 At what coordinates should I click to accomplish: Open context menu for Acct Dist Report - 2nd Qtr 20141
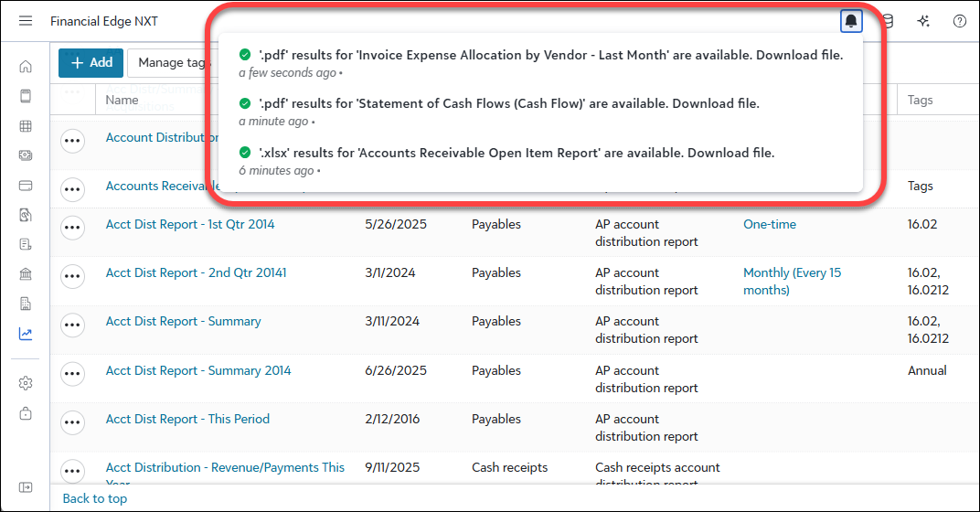72,276
